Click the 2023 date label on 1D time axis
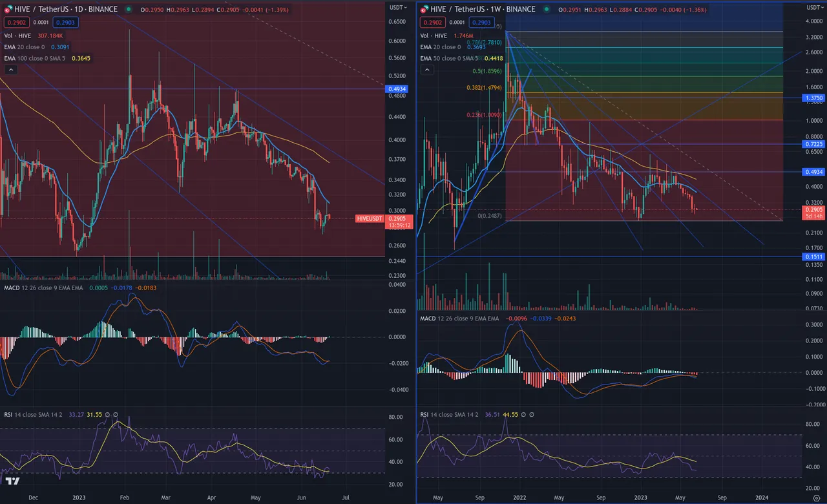This screenshot has width=827, height=504. [79, 498]
